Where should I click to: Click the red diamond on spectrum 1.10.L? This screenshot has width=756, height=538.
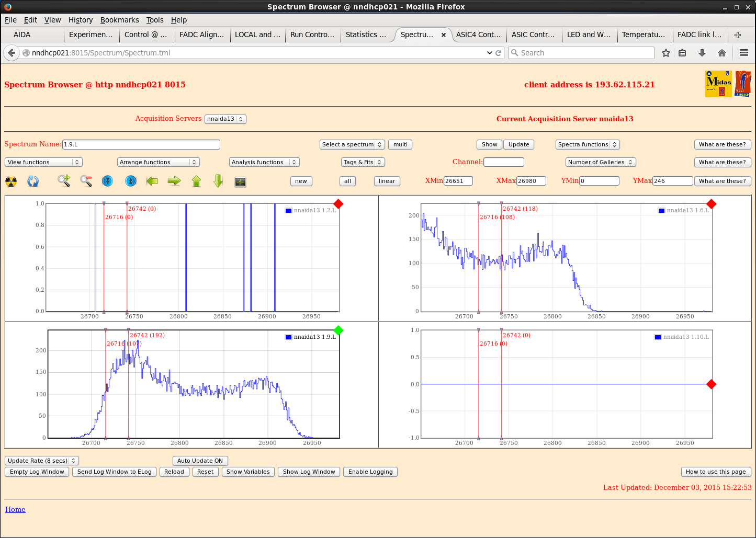[x=711, y=384]
